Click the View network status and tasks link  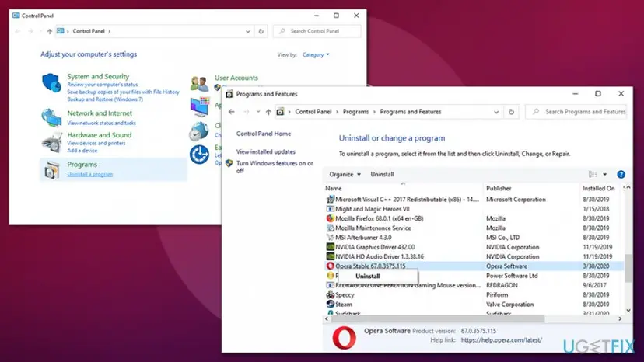click(x=101, y=124)
